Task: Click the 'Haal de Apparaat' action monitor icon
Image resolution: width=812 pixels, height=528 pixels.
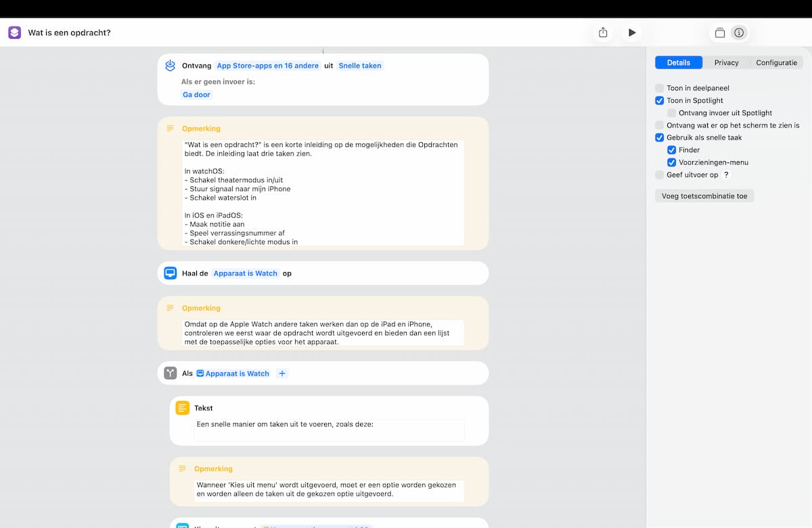Action: (171, 273)
